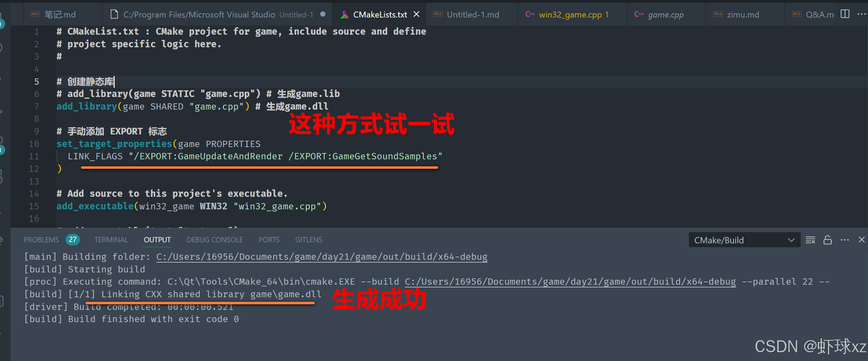Toggle output scroll lock
Screen dimensions: 868x361
(x=828, y=240)
